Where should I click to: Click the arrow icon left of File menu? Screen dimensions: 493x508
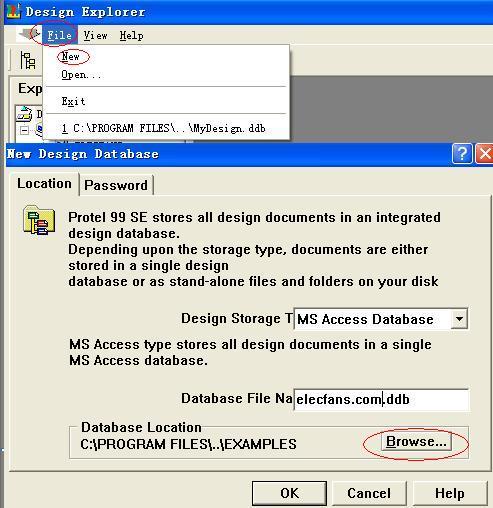(x=29, y=34)
